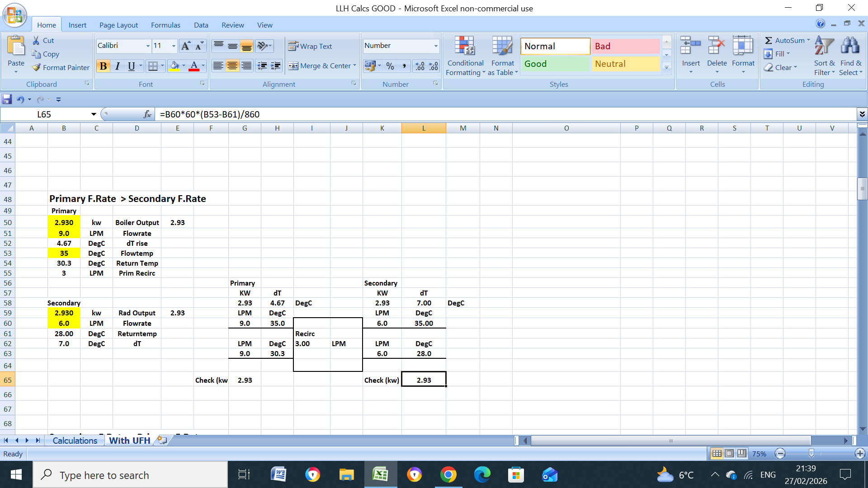This screenshot has width=868, height=488.
Task: Toggle Wrap Text option
Action: click(x=310, y=46)
